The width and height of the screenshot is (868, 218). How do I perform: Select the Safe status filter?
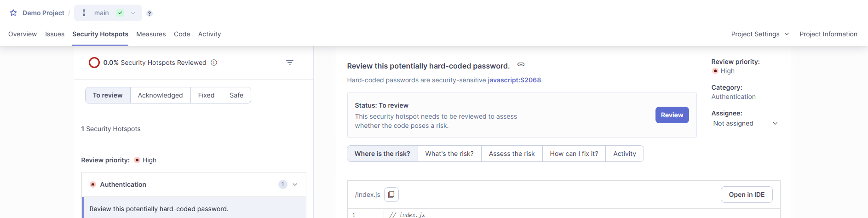pyautogui.click(x=236, y=95)
